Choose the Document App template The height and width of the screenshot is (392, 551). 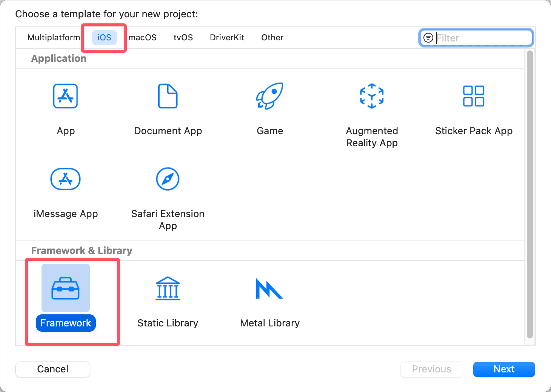pos(168,96)
